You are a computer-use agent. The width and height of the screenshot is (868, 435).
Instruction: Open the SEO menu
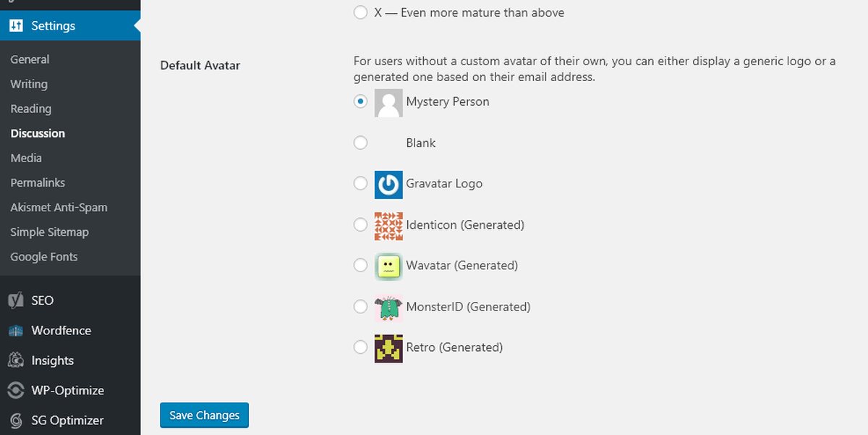70,300
